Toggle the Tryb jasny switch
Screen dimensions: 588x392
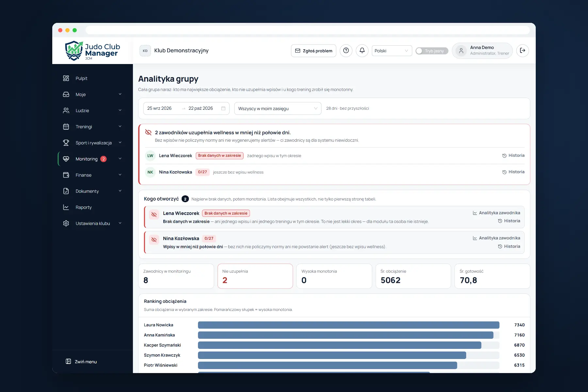click(432, 51)
